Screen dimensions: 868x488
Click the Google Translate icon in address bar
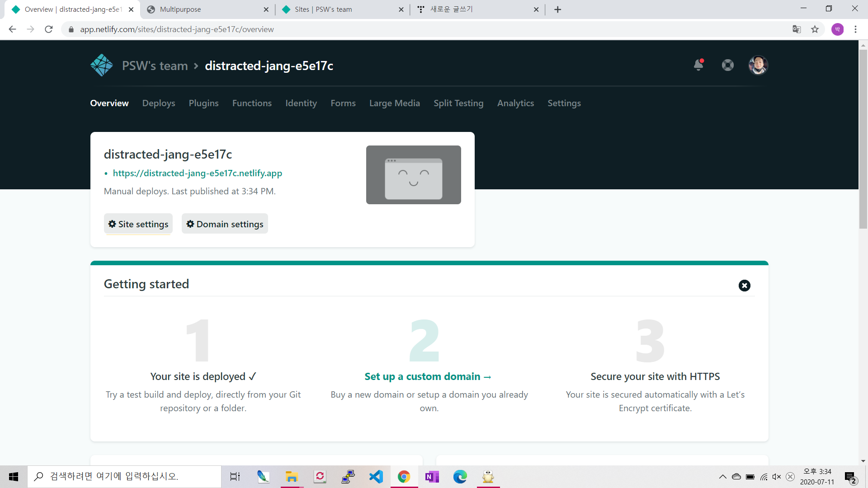[797, 29]
